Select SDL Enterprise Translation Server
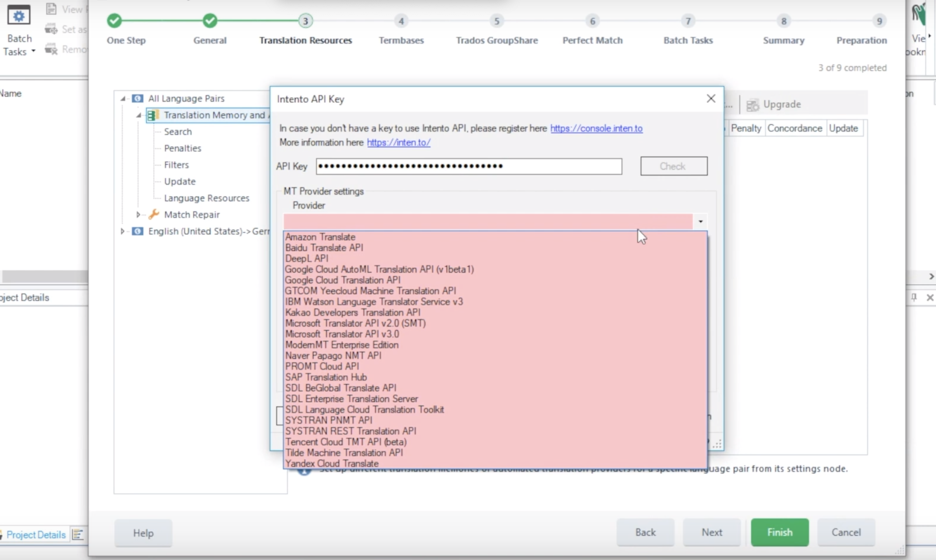This screenshot has width=936, height=560. 495,398
